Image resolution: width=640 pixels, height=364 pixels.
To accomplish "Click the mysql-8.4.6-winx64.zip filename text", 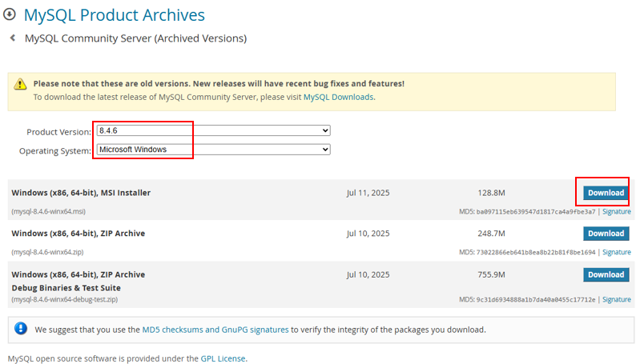I will [x=47, y=252].
